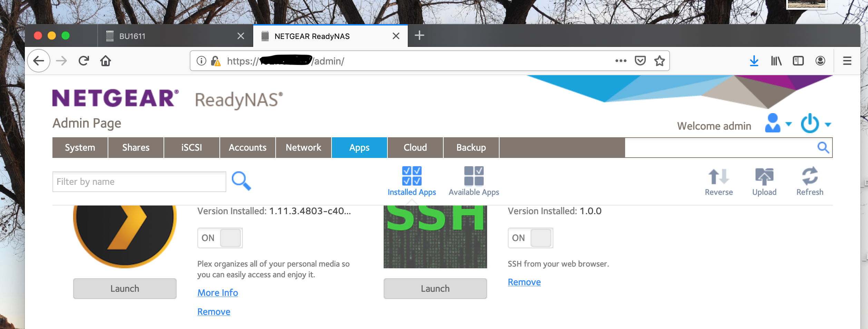868x329 pixels.
Task: Open the Backup menu tab
Action: [x=471, y=148]
